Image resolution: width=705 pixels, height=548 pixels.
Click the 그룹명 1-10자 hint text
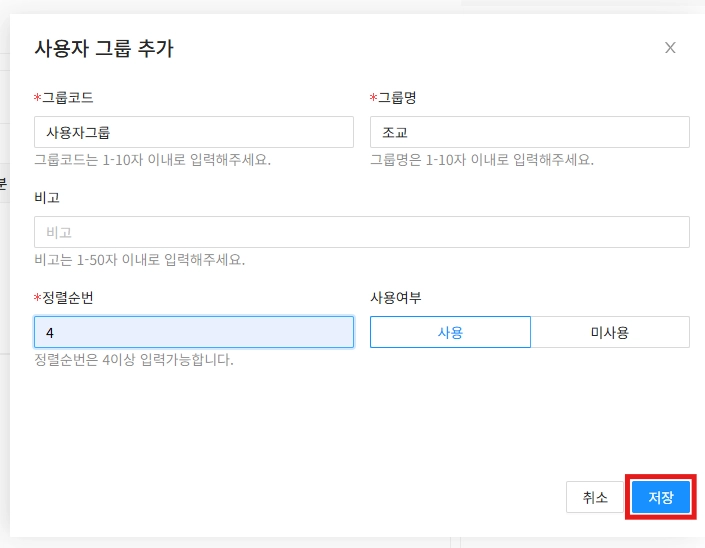(x=481, y=160)
